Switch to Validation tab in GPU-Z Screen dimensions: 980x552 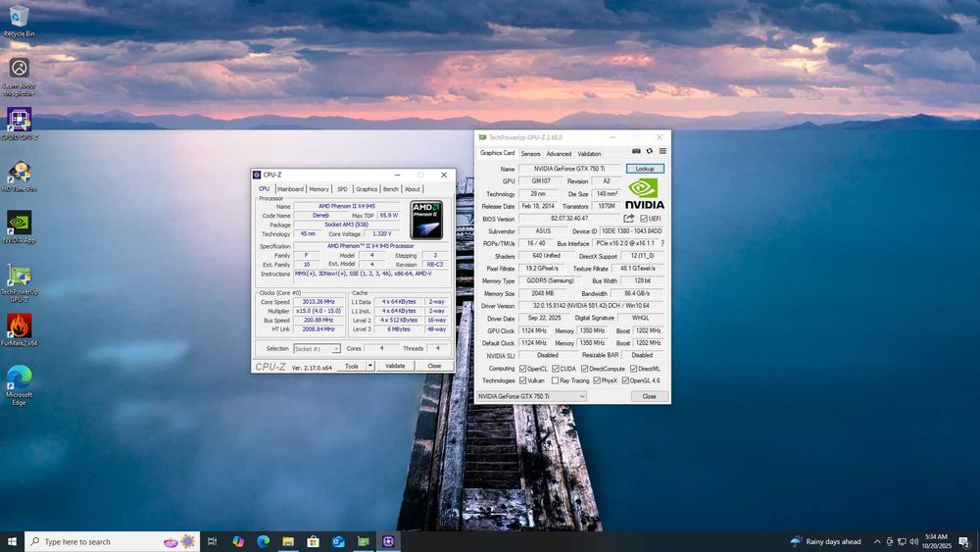pyautogui.click(x=589, y=154)
